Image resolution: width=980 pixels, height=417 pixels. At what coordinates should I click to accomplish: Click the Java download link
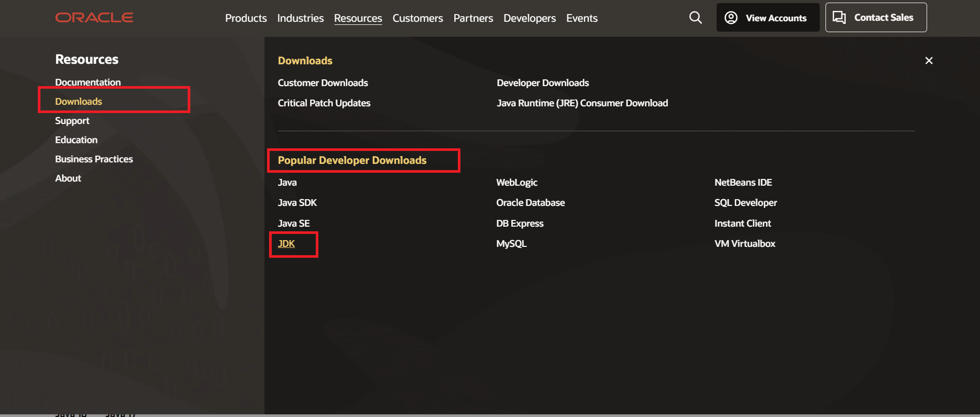[287, 182]
